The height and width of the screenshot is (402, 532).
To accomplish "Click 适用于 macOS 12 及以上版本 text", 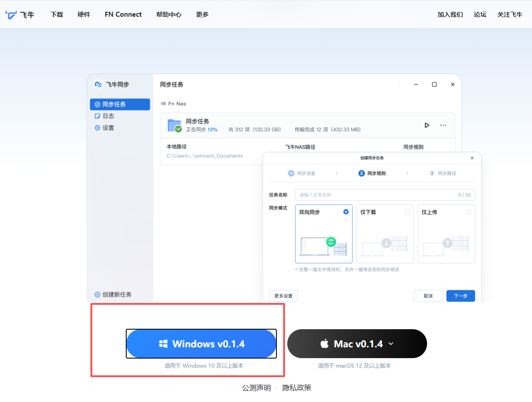I will tap(354, 366).
